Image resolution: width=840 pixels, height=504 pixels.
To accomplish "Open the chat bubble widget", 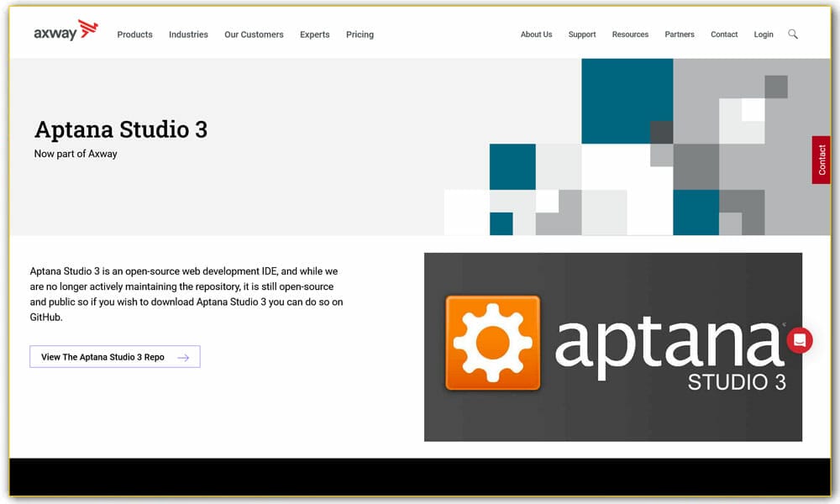I will [799, 340].
